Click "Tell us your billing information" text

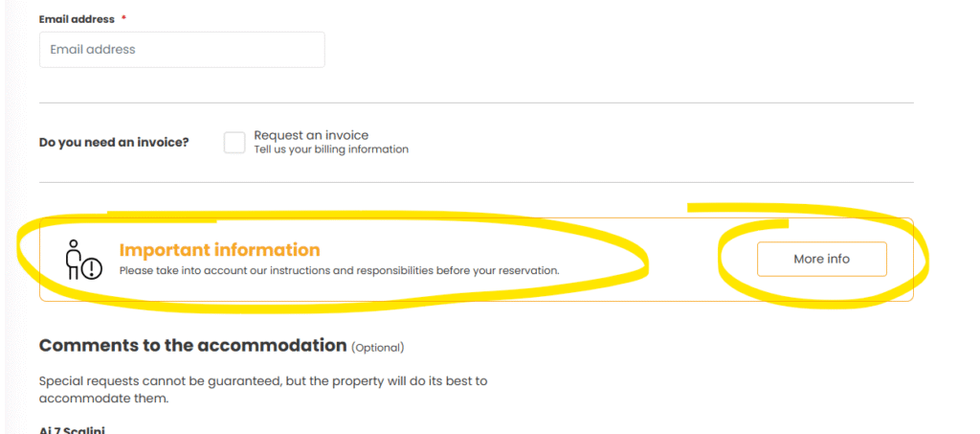coord(330,149)
